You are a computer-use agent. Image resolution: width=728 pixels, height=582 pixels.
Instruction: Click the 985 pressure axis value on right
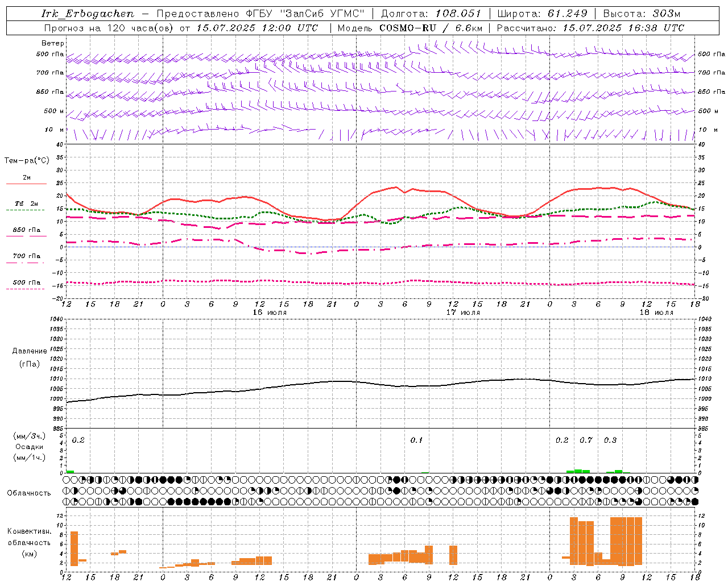(x=704, y=429)
